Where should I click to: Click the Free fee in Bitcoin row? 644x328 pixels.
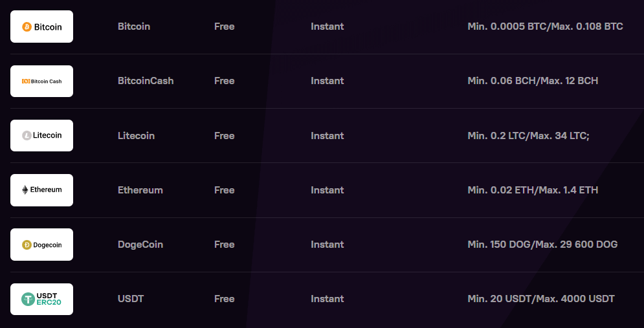(x=224, y=27)
